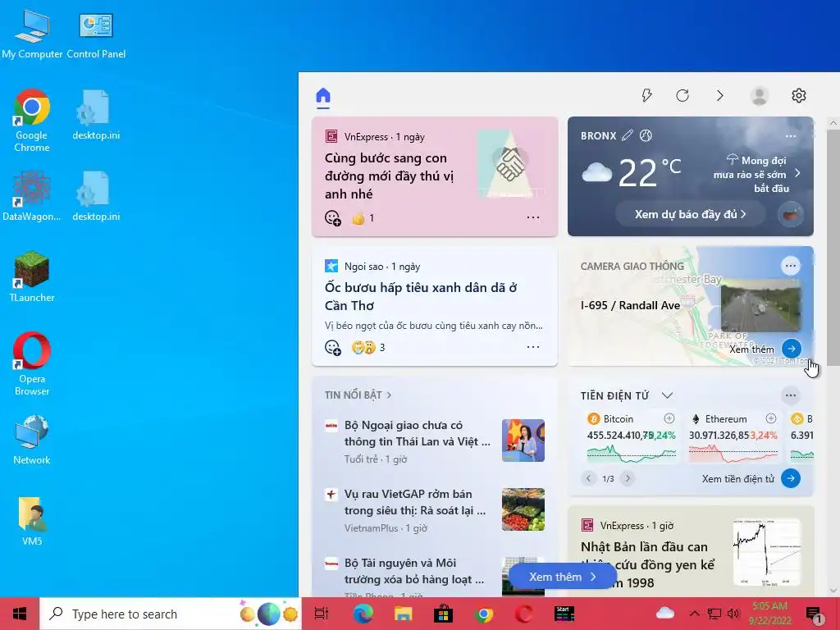Open more options on weather card
This screenshot has width=840, height=630.
point(791,136)
